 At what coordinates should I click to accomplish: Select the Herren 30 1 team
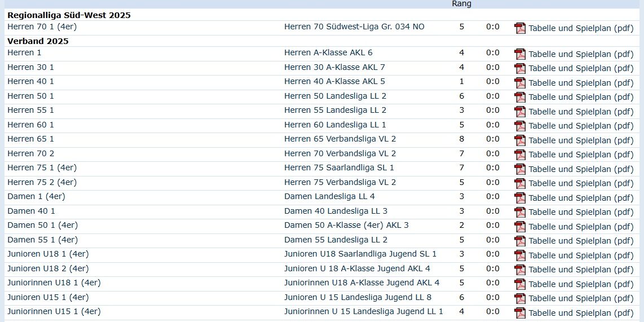point(30,67)
